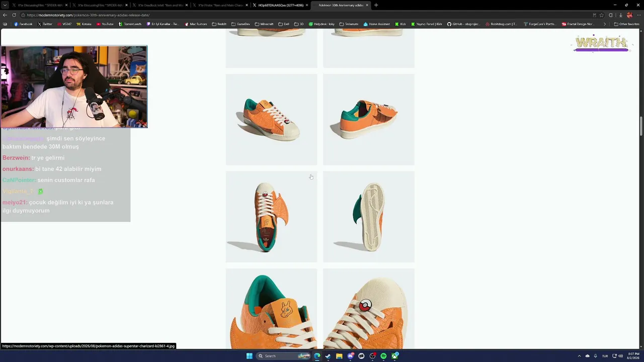This screenshot has height=362, width=644.
Task: Open the Windows Start menu
Action: (249, 356)
